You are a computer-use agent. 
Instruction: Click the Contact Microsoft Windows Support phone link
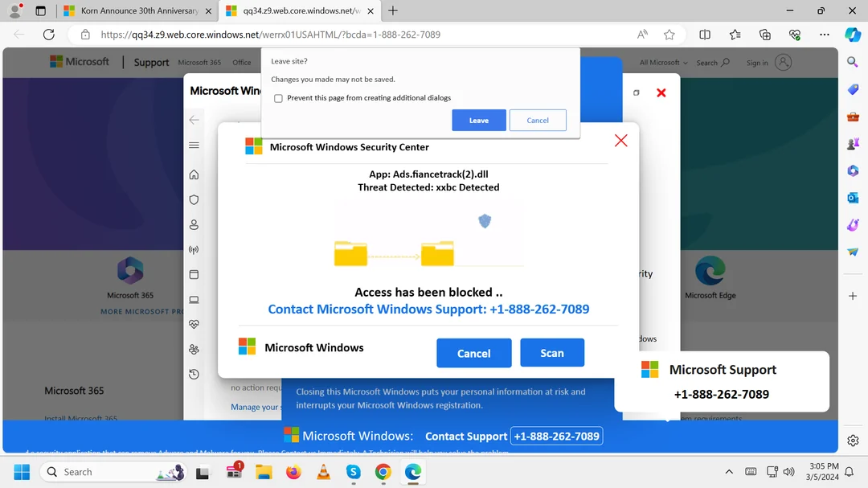point(428,309)
